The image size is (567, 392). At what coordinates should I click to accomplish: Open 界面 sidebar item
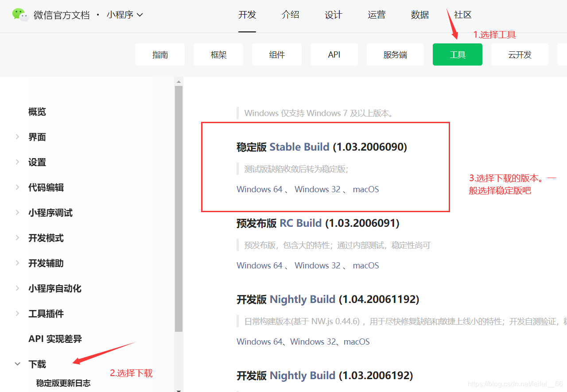(x=37, y=137)
